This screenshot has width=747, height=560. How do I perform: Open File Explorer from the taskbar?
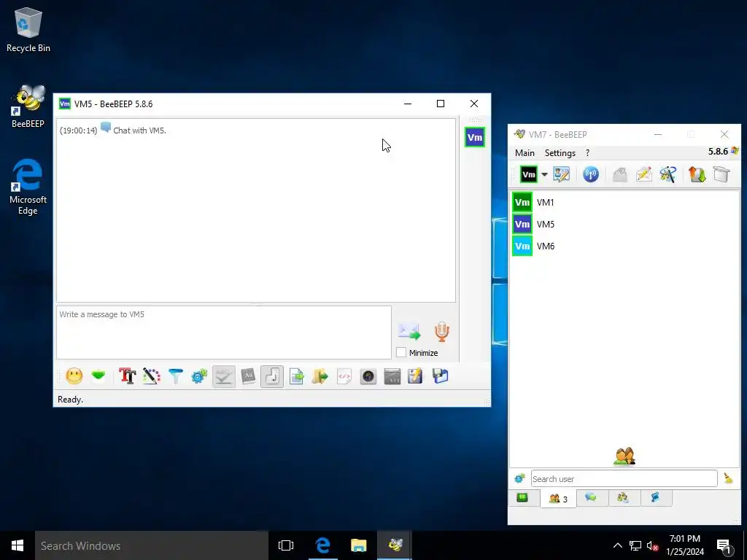[x=359, y=545]
